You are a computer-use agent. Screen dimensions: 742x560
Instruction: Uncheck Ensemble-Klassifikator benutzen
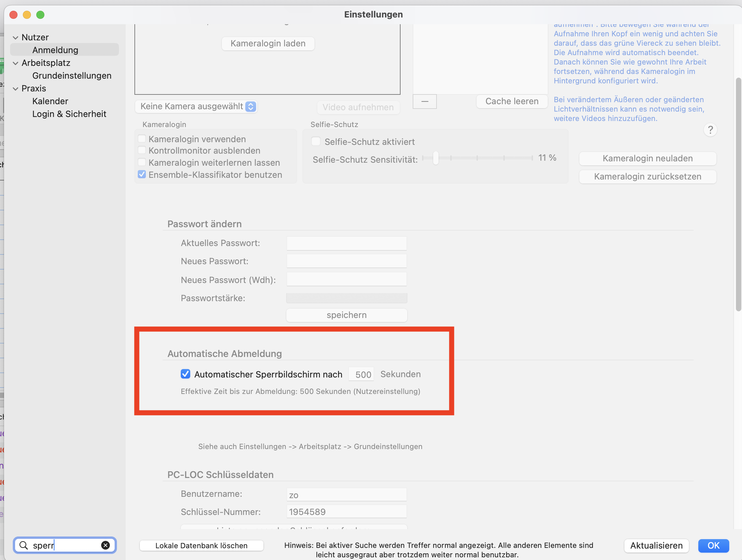point(142,174)
